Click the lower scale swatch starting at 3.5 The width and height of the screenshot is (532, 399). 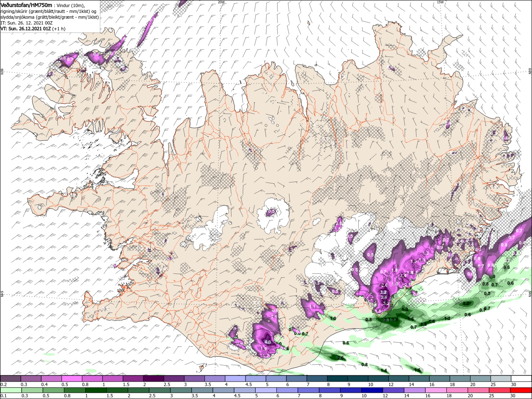coord(202,390)
